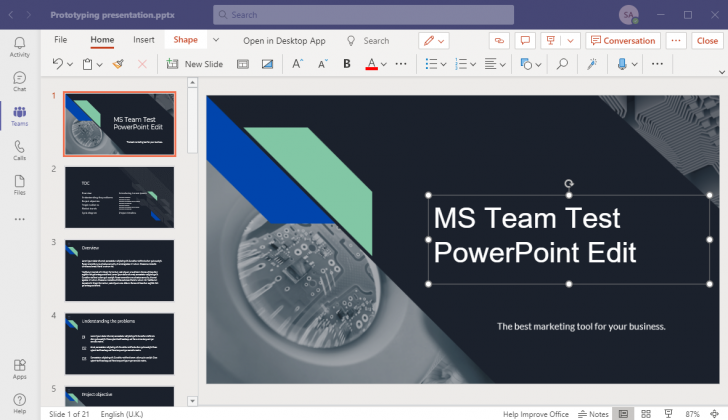Viewport: 728px width, 420px height.
Task: Click the 87% zoom level
Action: [692, 414]
